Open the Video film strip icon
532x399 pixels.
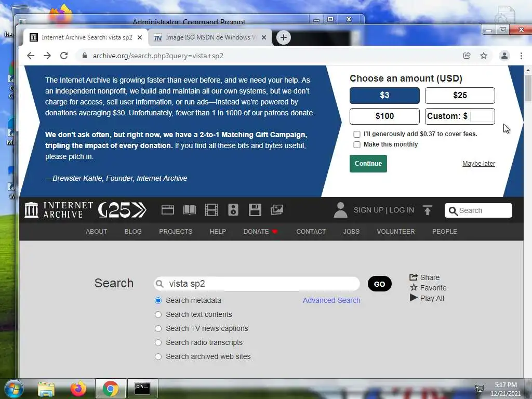pyautogui.click(x=211, y=210)
